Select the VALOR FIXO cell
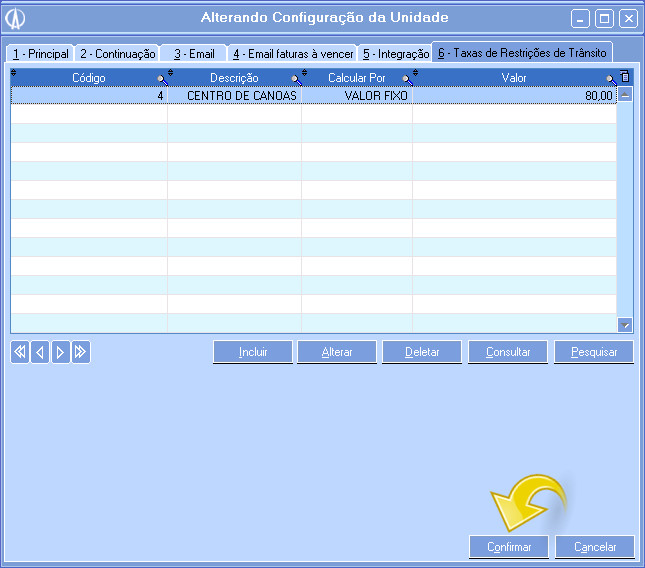Screen dimensions: 645x568 (x=357, y=95)
